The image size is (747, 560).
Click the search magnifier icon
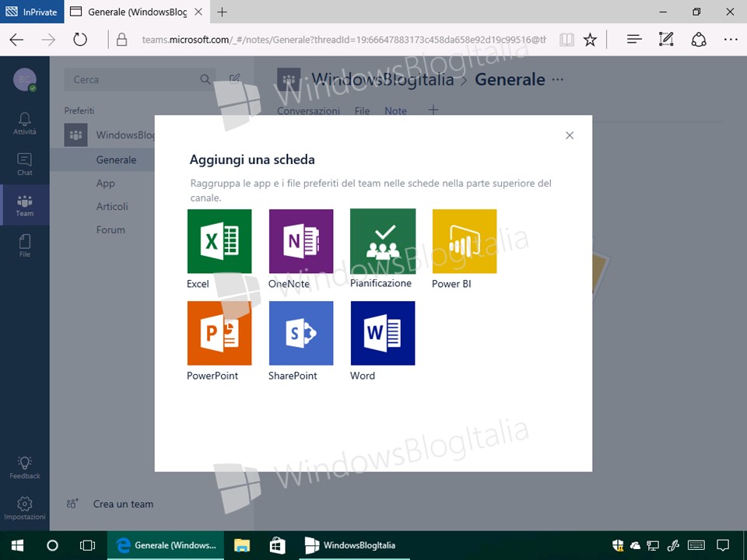(205, 79)
